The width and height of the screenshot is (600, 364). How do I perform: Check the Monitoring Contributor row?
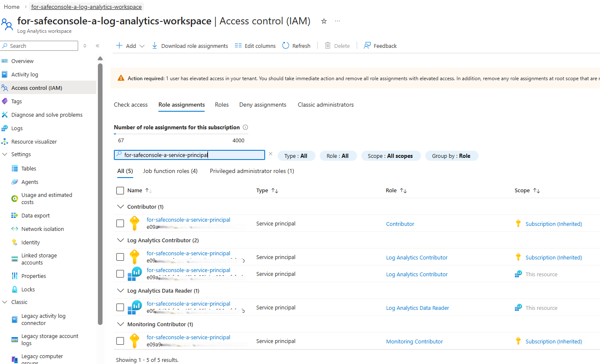tap(120, 341)
